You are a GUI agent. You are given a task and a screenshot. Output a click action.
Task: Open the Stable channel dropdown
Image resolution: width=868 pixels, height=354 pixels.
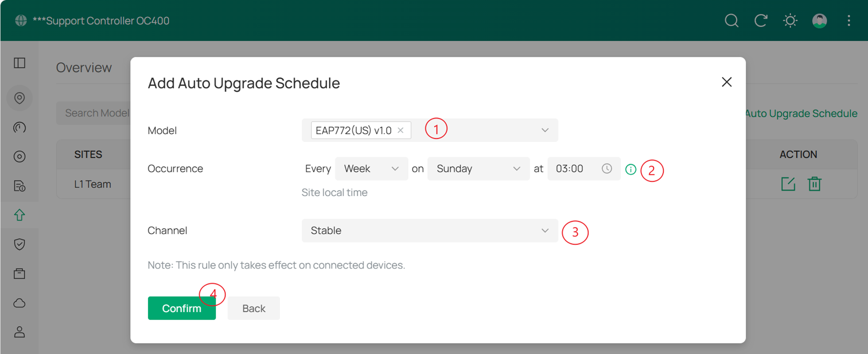tap(544, 230)
